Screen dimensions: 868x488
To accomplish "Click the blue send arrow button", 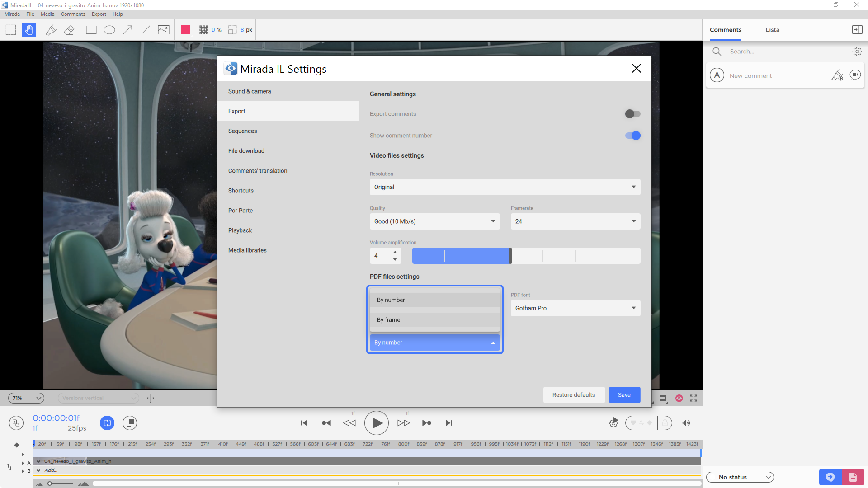I will 830,477.
